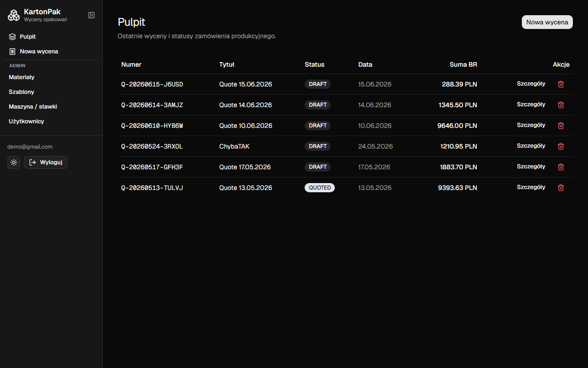Click amount 9393.63 PLN
The image size is (588, 368).
pyautogui.click(x=458, y=188)
